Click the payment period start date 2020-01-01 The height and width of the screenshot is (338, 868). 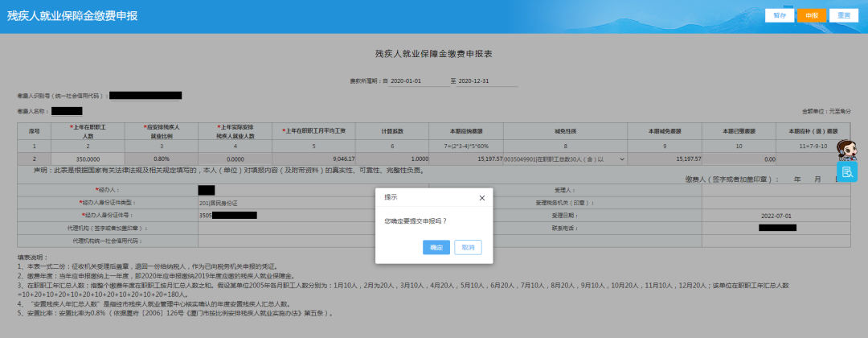tap(406, 81)
